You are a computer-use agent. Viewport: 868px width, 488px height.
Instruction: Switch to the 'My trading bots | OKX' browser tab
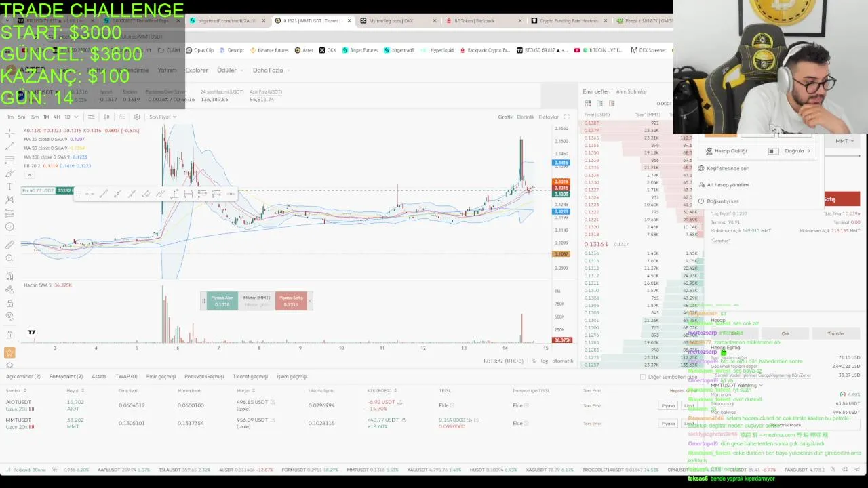point(391,21)
